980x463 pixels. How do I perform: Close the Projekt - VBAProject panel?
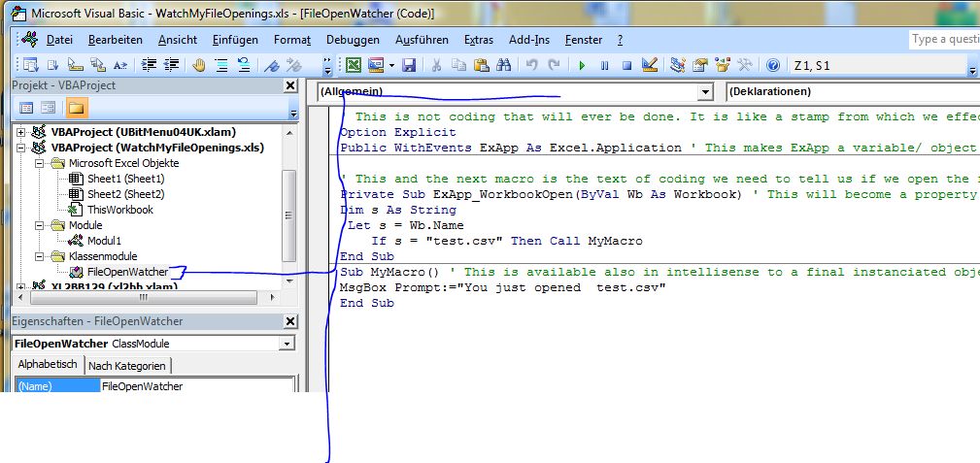(x=290, y=85)
